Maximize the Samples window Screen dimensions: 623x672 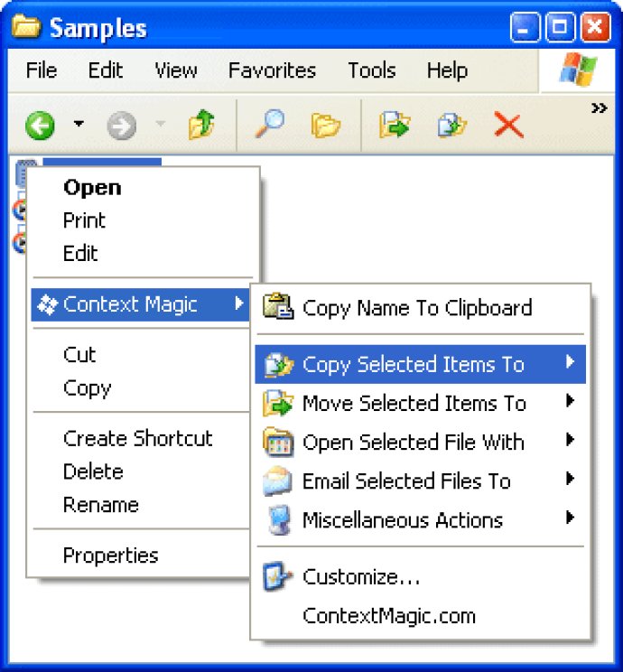pos(560,27)
